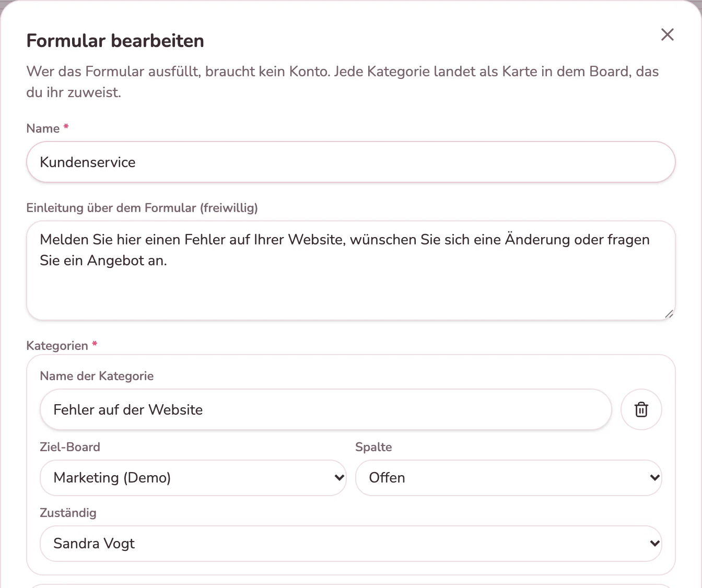Grab the textarea resize handle corner
The height and width of the screenshot is (588, 702).
(669, 313)
